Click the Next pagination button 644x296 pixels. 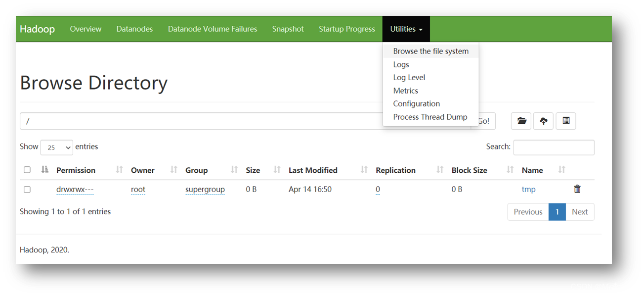[580, 212]
